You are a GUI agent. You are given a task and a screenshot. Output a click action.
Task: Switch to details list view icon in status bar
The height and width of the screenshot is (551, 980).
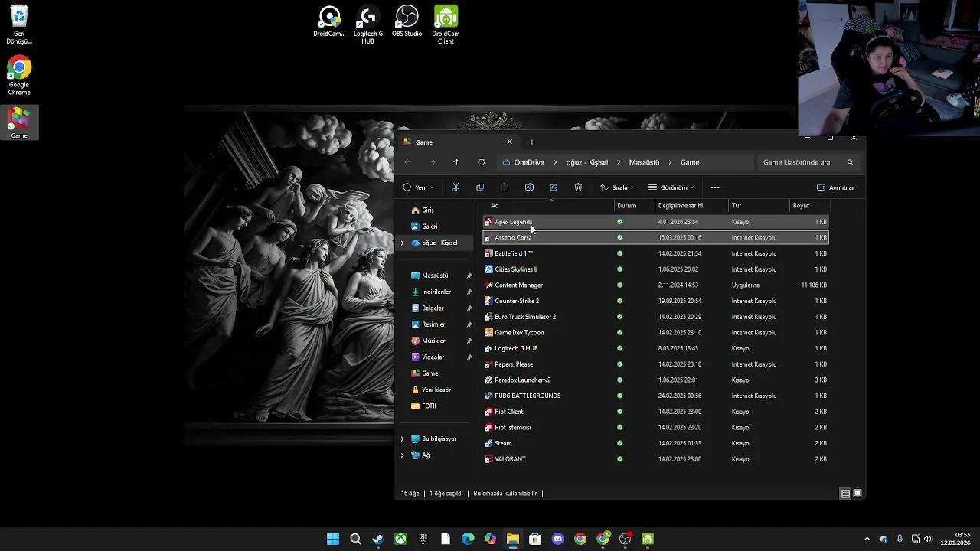tap(845, 494)
